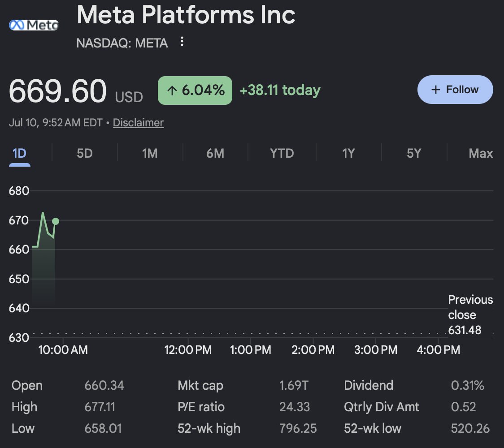Click the Meta logo image

click(34, 25)
